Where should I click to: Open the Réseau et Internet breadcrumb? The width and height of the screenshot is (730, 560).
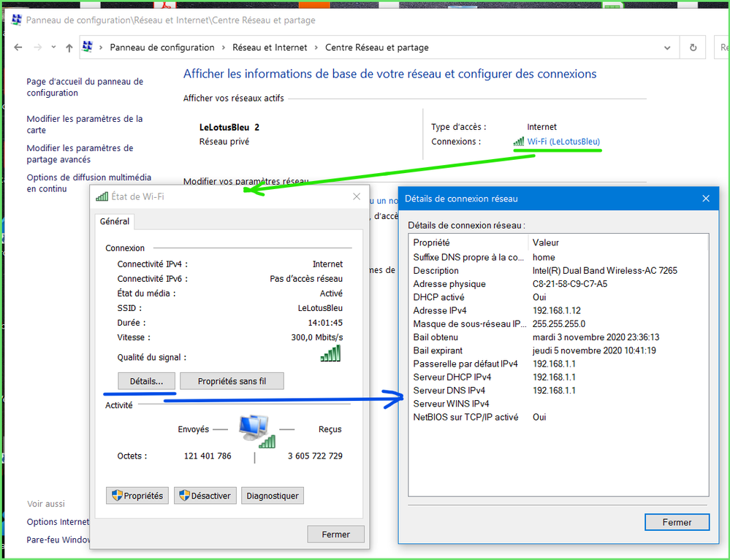(268, 47)
